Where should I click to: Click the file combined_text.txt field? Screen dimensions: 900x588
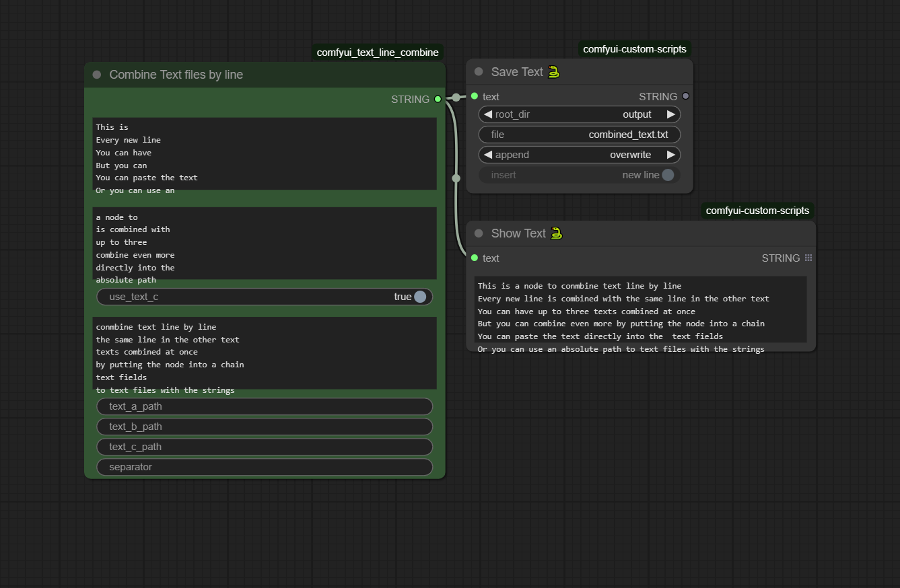tap(579, 135)
